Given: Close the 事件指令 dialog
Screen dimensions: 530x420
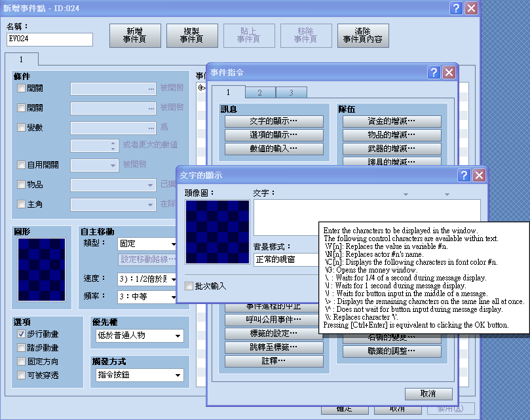Looking at the screenshot, I should [449, 72].
